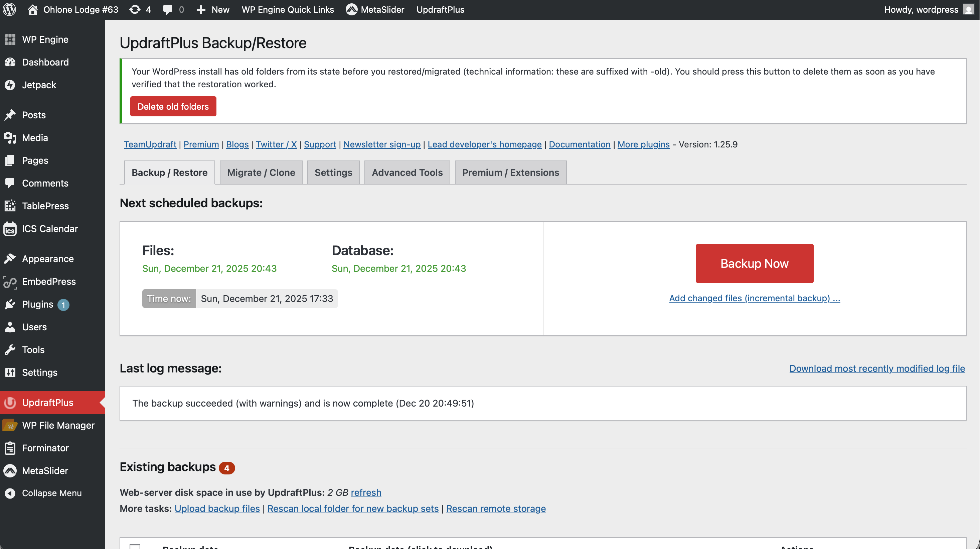
Task: Click the updates refresh icon in admin bar
Action: pos(135,9)
